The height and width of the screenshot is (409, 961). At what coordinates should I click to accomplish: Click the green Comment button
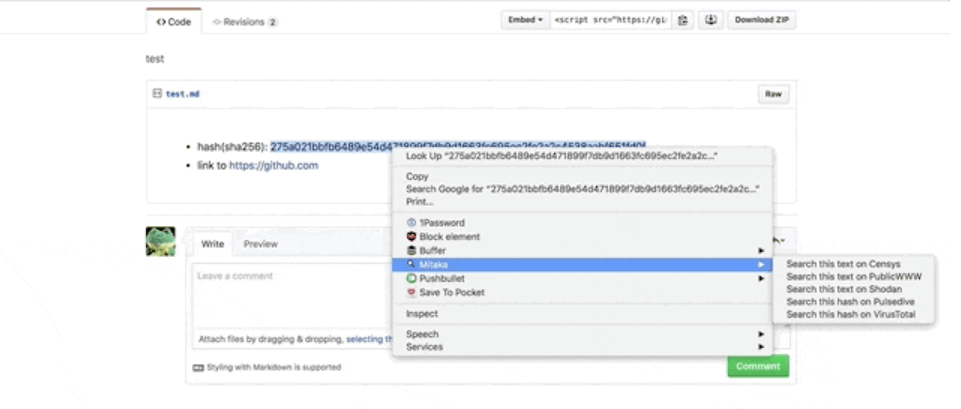tap(758, 367)
